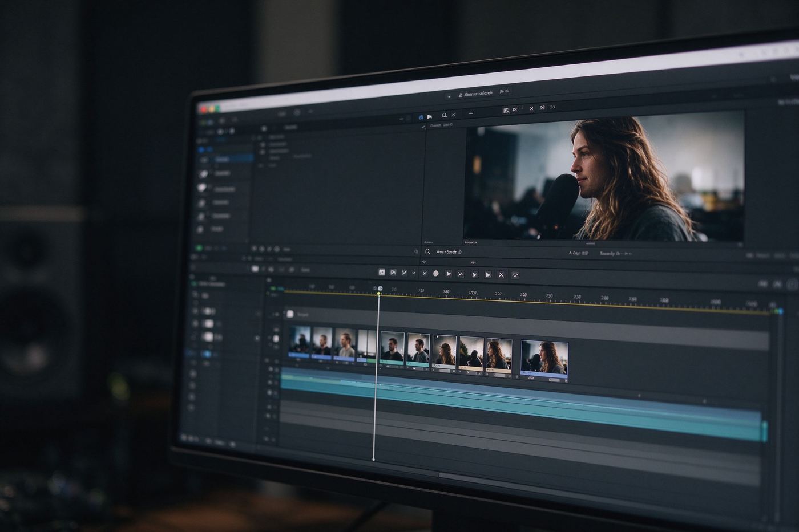Image resolution: width=799 pixels, height=532 pixels.
Task: Select the first clip thumbnail on the timeline
Action: (x=299, y=342)
